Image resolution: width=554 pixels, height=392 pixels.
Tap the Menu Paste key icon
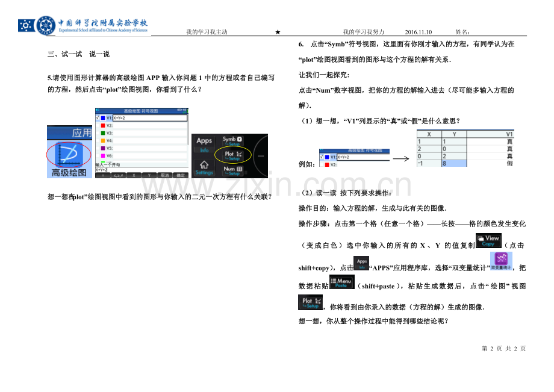341,282
